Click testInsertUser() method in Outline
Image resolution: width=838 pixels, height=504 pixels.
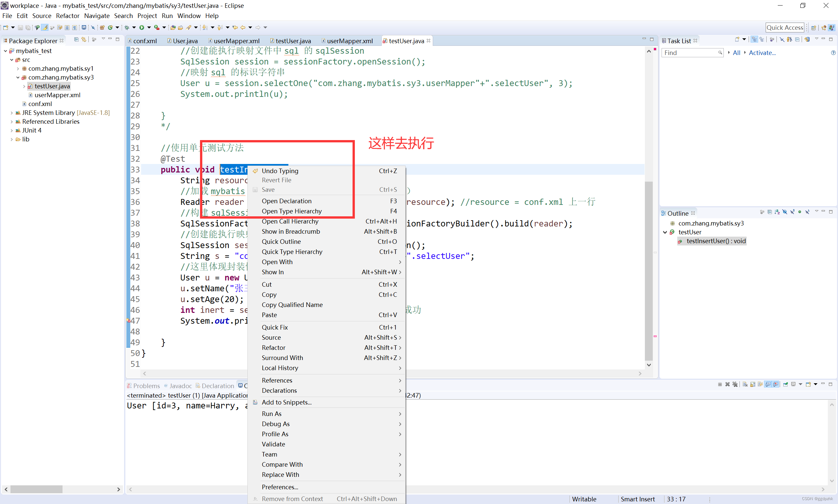(717, 241)
